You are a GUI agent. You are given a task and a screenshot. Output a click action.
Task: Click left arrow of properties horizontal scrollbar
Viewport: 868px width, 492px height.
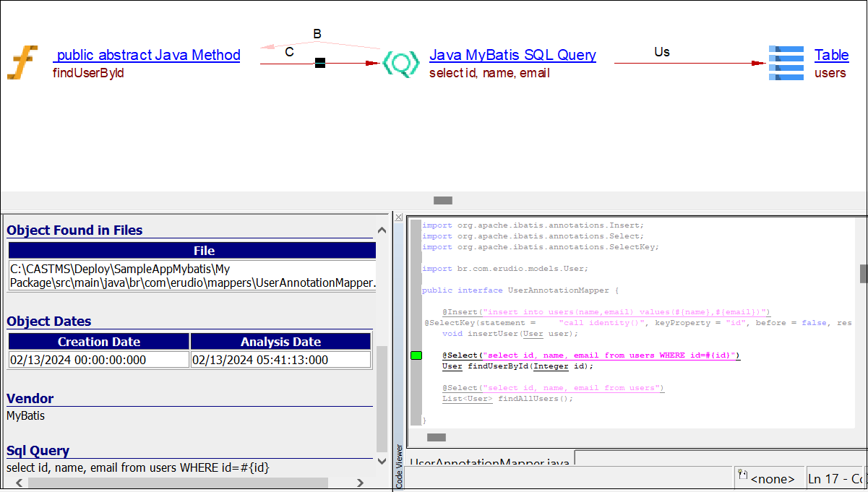[19, 483]
